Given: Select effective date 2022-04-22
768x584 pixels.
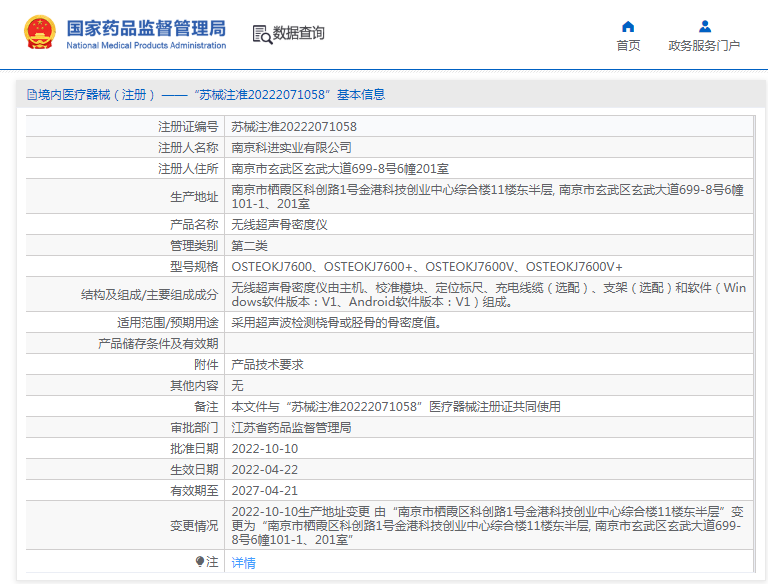Looking at the screenshot, I should pyautogui.click(x=264, y=470).
